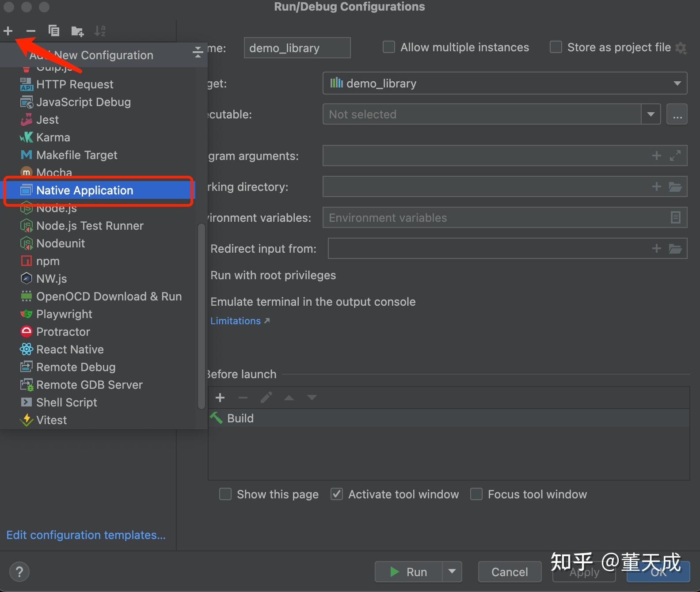This screenshot has height=592, width=700.
Task: Check the Focus tool window checkbox
Action: click(476, 494)
